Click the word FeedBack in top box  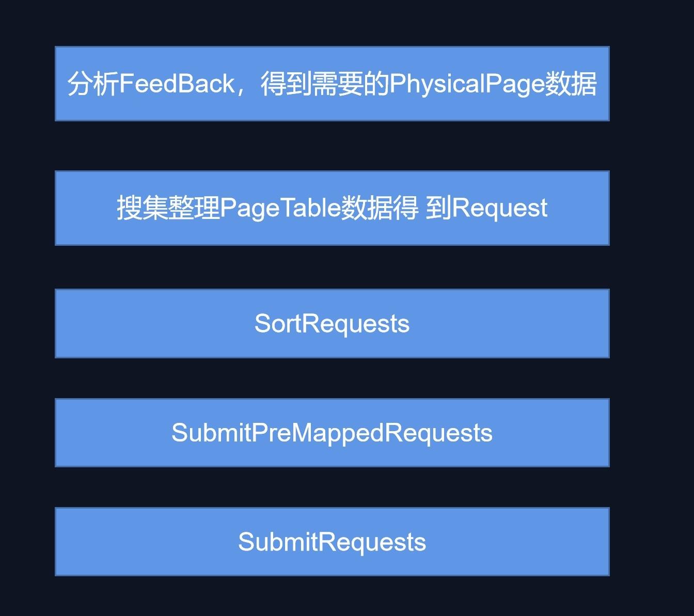point(177,84)
